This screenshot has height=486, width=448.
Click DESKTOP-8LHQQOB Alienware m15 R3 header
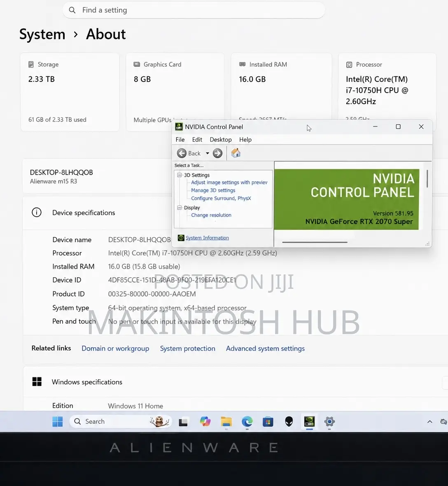[61, 176]
